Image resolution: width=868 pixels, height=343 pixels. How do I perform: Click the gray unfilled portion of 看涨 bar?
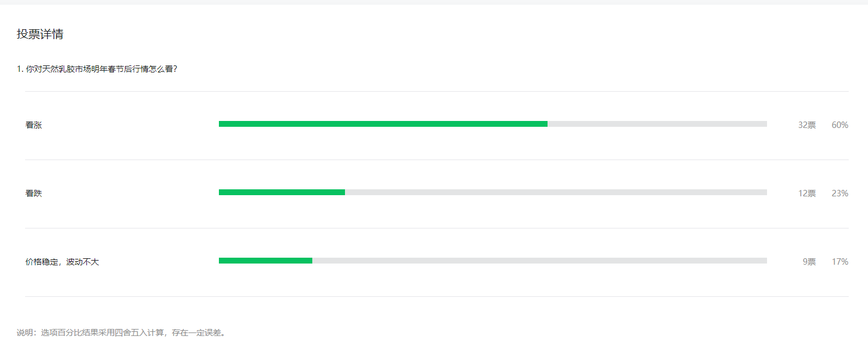coord(657,124)
